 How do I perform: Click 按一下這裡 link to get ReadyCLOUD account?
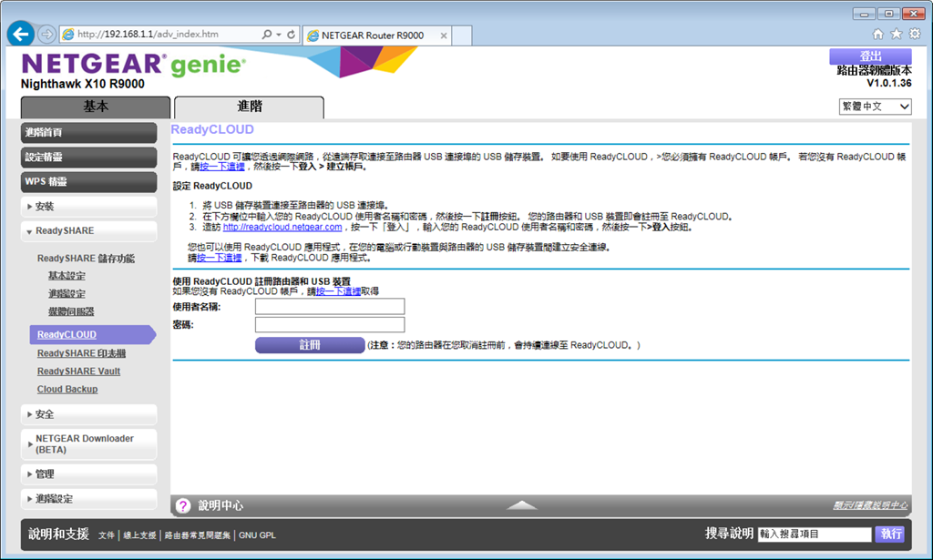click(338, 291)
